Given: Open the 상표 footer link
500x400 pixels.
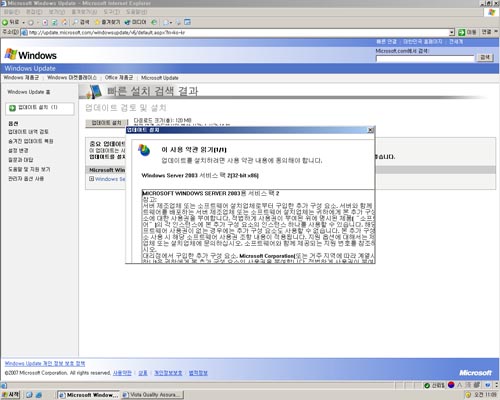Looking at the screenshot, I should (143, 373).
